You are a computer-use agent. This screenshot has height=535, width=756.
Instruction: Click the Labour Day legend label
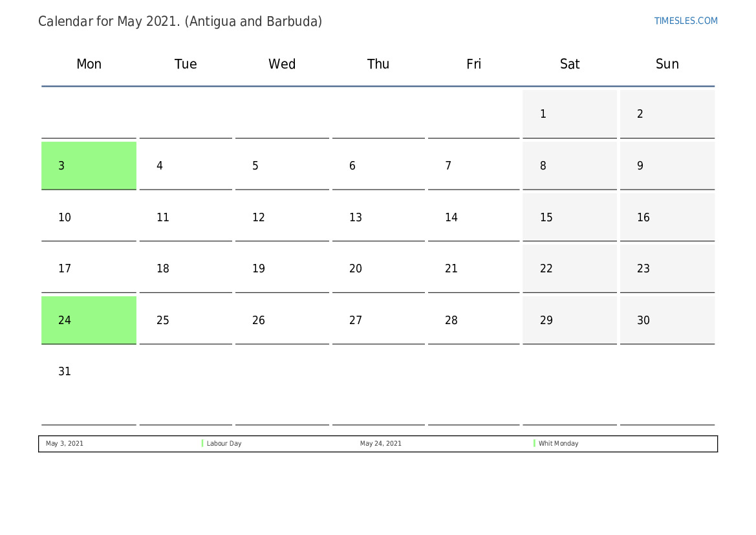coord(224,443)
